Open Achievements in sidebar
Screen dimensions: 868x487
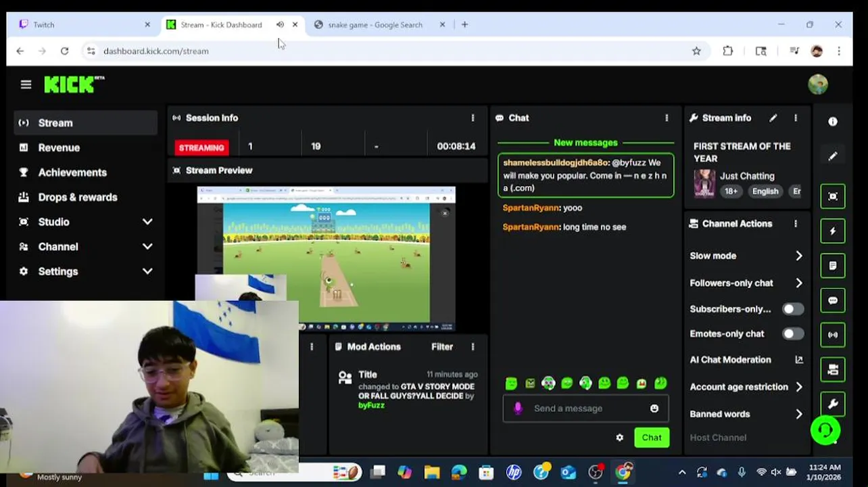(x=85, y=172)
